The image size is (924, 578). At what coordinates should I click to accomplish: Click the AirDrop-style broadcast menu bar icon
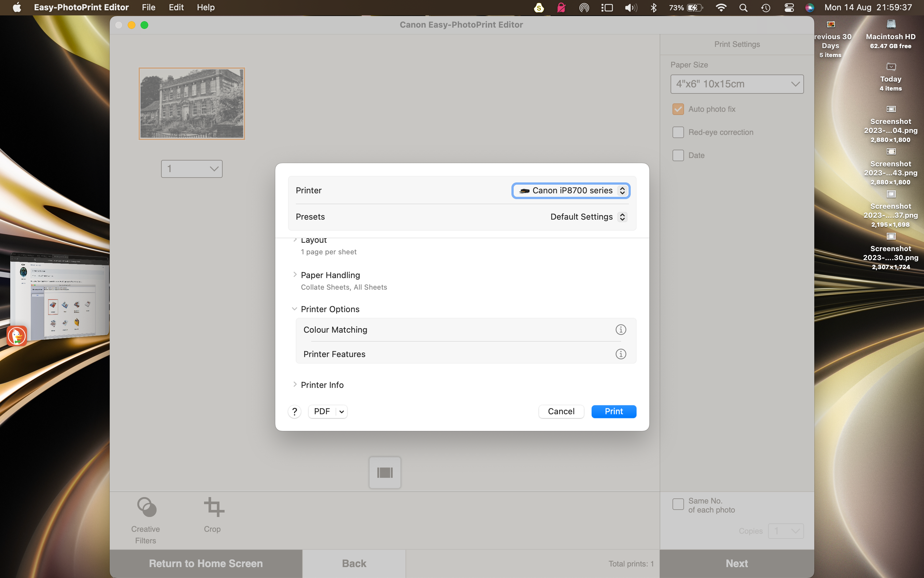click(x=584, y=7)
